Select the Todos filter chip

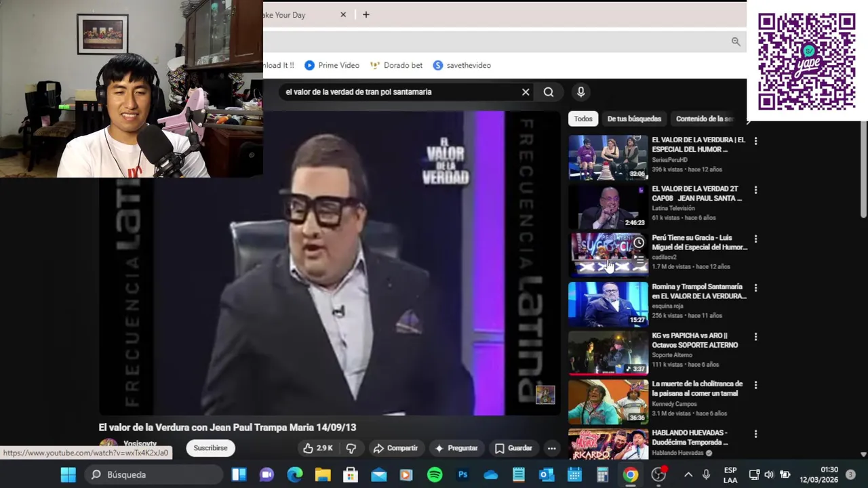(583, 119)
